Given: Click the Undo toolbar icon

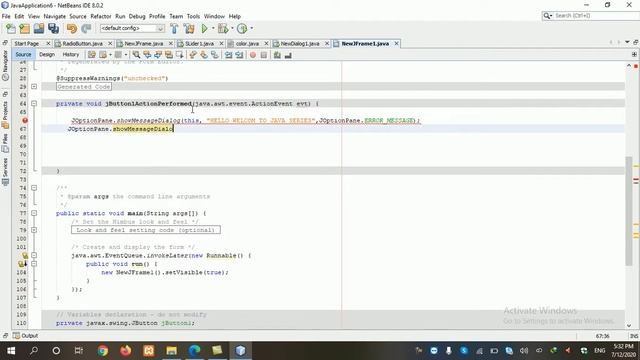Looking at the screenshot, I should click(72, 29).
